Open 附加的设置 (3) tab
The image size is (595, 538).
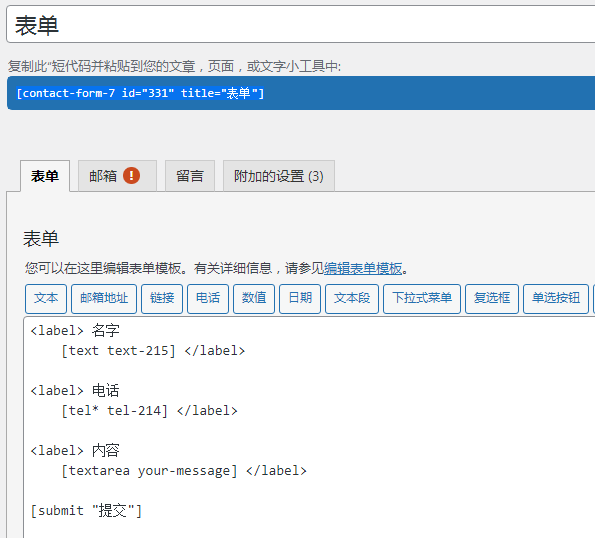coord(279,176)
